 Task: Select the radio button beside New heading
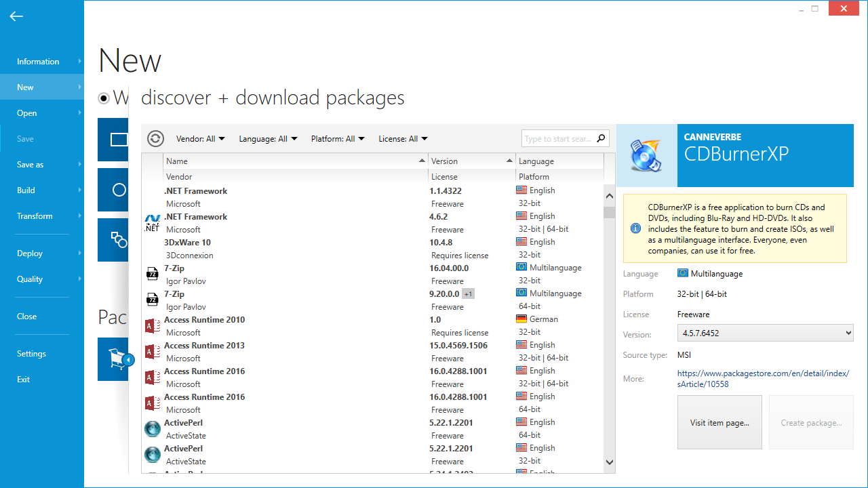click(104, 98)
